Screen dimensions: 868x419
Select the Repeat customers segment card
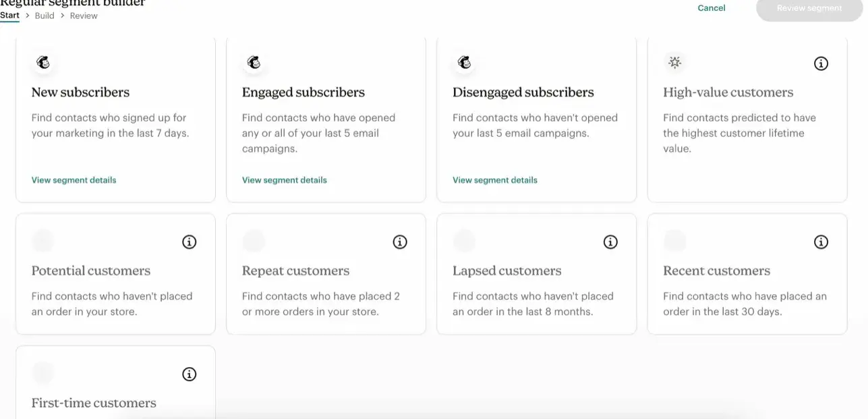coord(326,283)
